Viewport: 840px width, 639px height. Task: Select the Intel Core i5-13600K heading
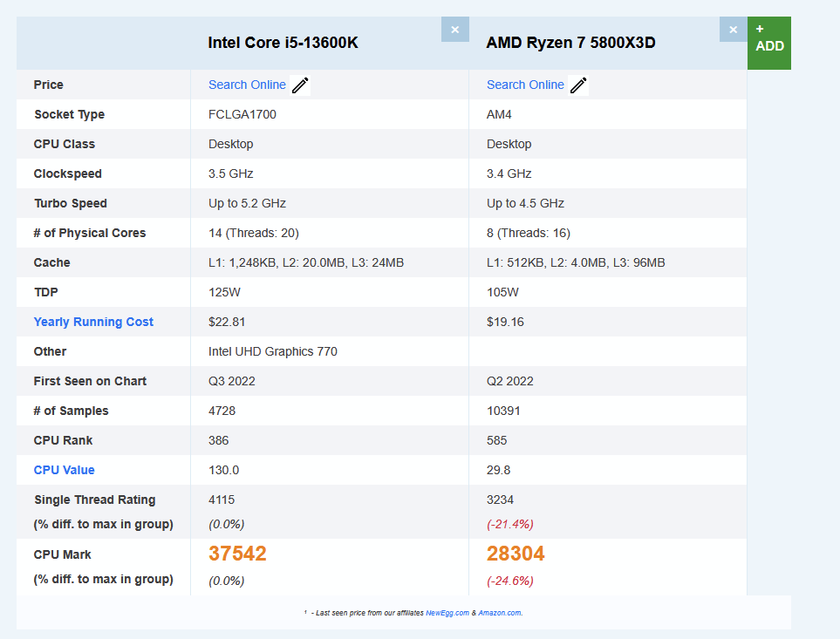click(283, 43)
